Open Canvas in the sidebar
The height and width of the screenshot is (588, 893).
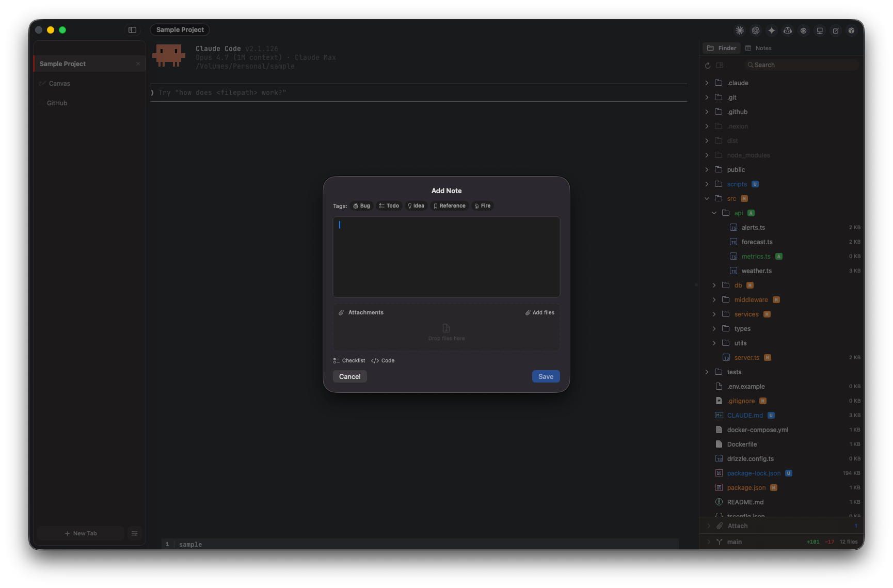click(x=59, y=83)
